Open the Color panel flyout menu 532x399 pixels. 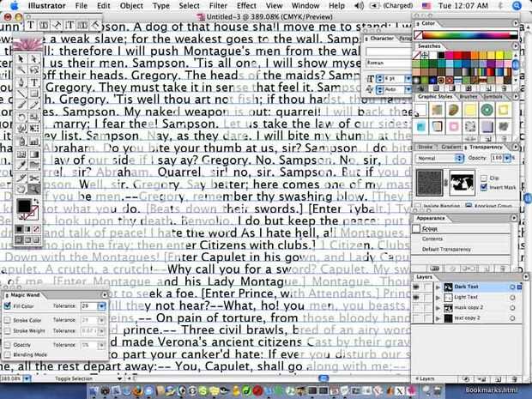[516, 23]
